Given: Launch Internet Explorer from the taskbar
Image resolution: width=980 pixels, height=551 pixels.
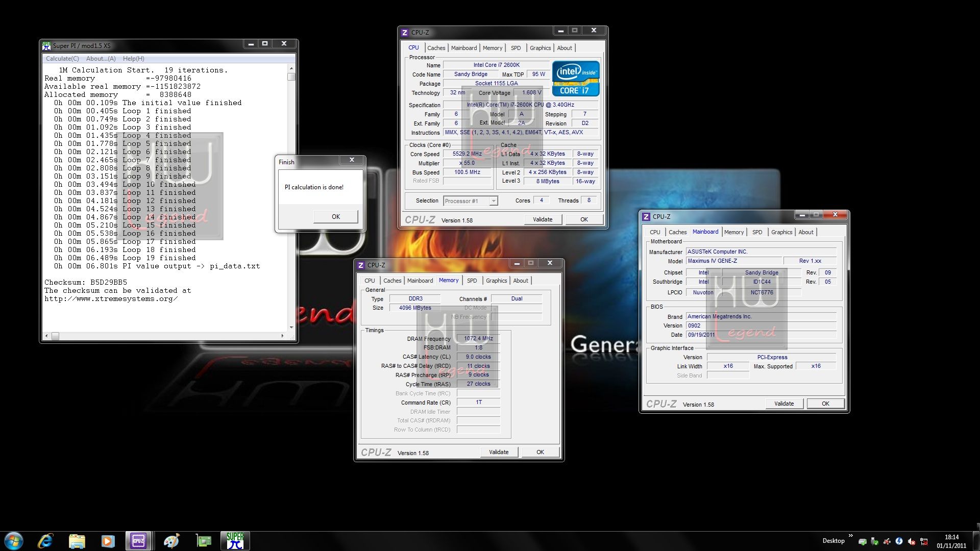Looking at the screenshot, I should [x=45, y=541].
